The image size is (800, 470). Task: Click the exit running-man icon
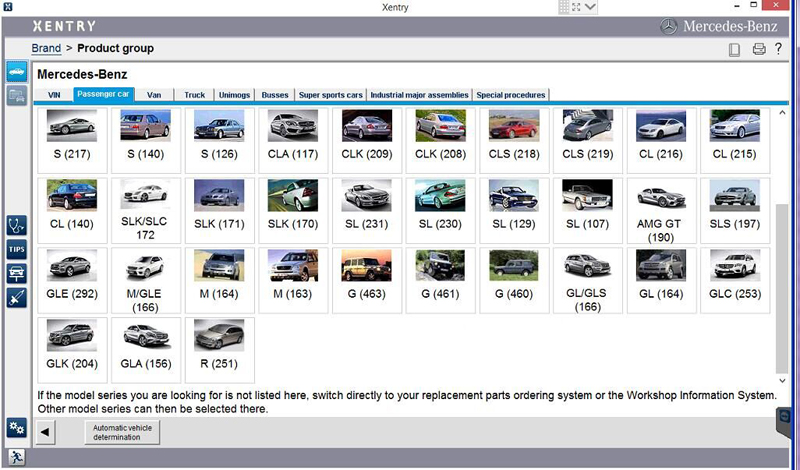point(16,457)
